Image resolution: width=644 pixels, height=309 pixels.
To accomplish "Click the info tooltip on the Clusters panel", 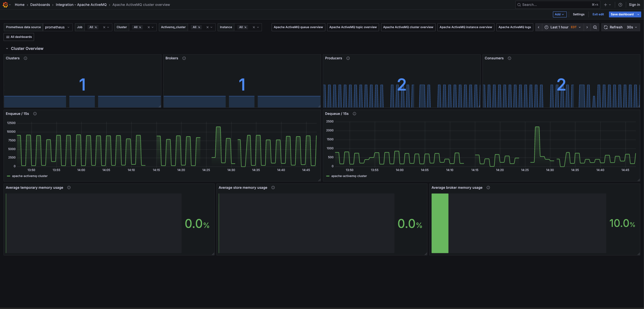I will click(25, 58).
